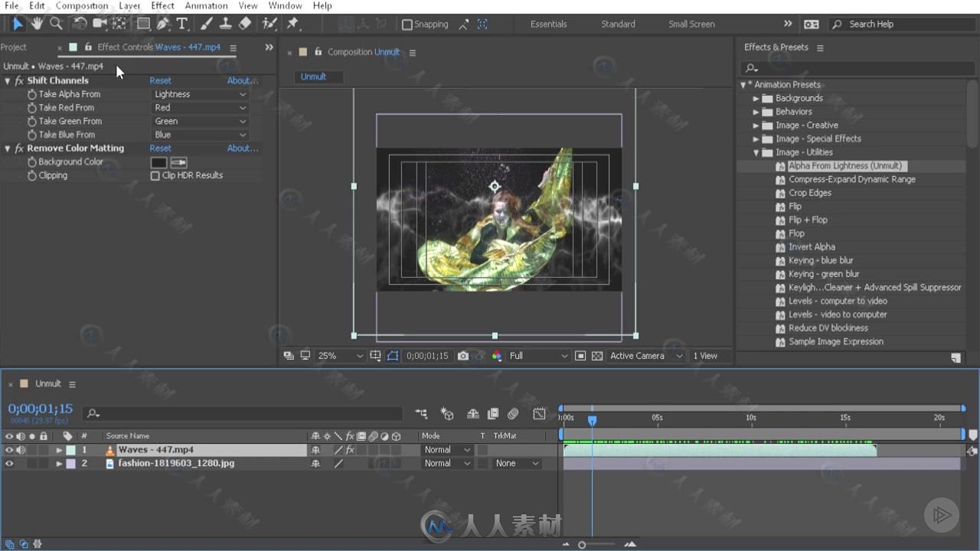Screen dimensions: 980x551
Task: Select the Hand tool
Action: [x=37, y=24]
